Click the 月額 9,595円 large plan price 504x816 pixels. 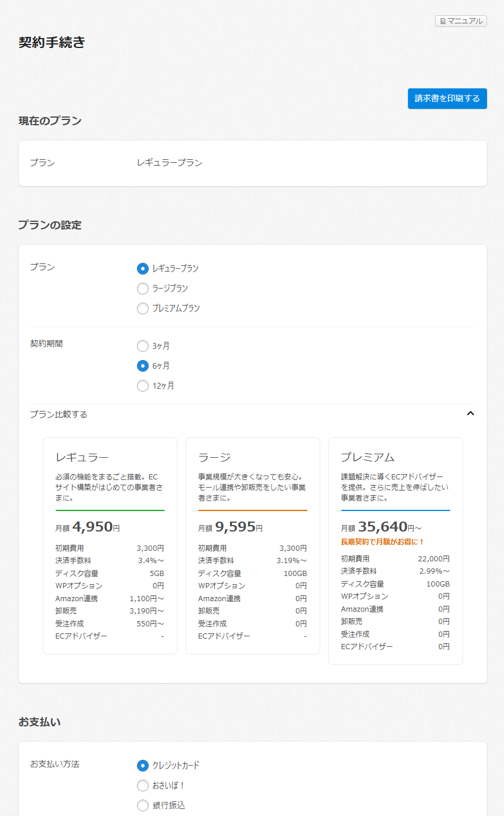pyautogui.click(x=231, y=527)
